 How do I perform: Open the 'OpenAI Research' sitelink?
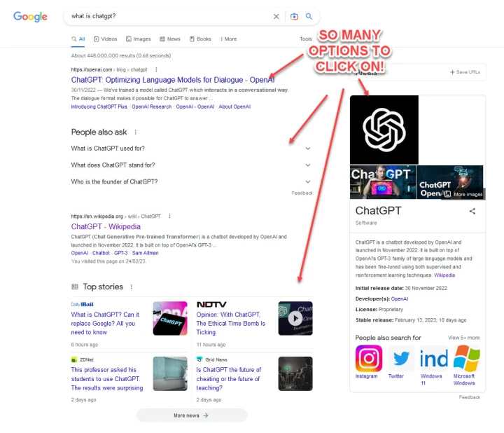[x=152, y=106]
